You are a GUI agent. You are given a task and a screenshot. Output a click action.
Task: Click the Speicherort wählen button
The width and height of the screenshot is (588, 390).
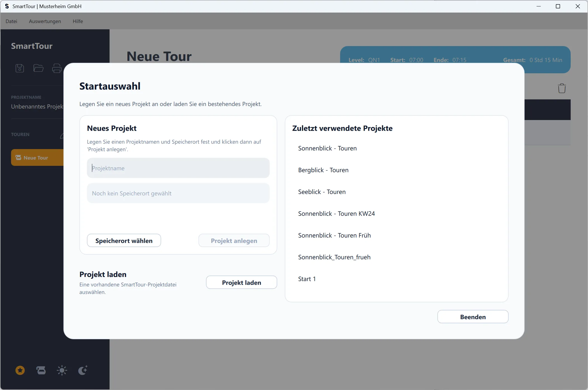pyautogui.click(x=124, y=241)
